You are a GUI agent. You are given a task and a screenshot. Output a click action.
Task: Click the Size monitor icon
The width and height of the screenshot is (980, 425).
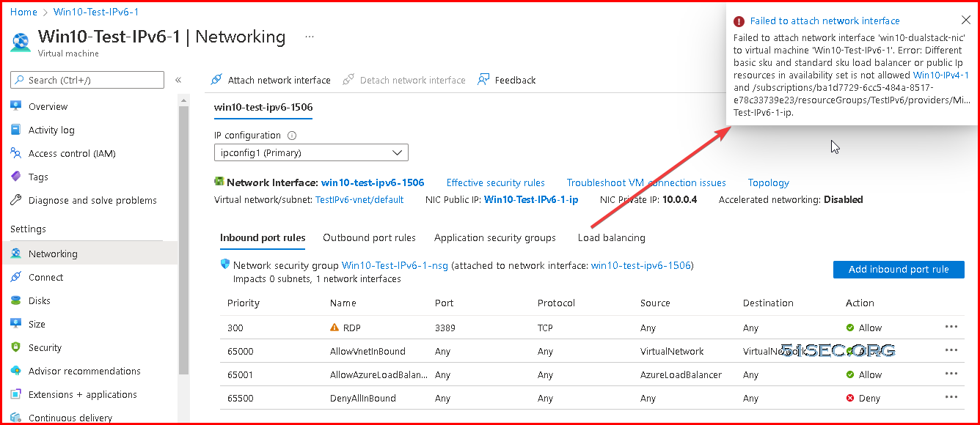16,324
